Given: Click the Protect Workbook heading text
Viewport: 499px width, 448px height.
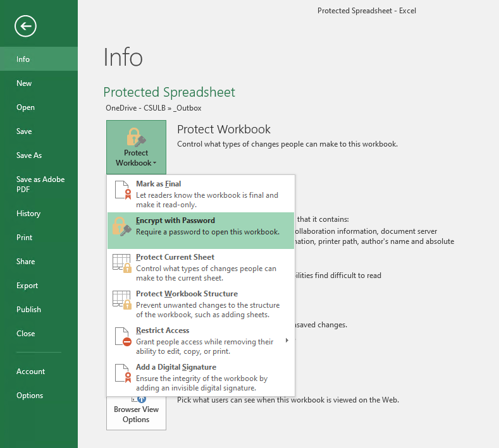Looking at the screenshot, I should click(x=224, y=130).
